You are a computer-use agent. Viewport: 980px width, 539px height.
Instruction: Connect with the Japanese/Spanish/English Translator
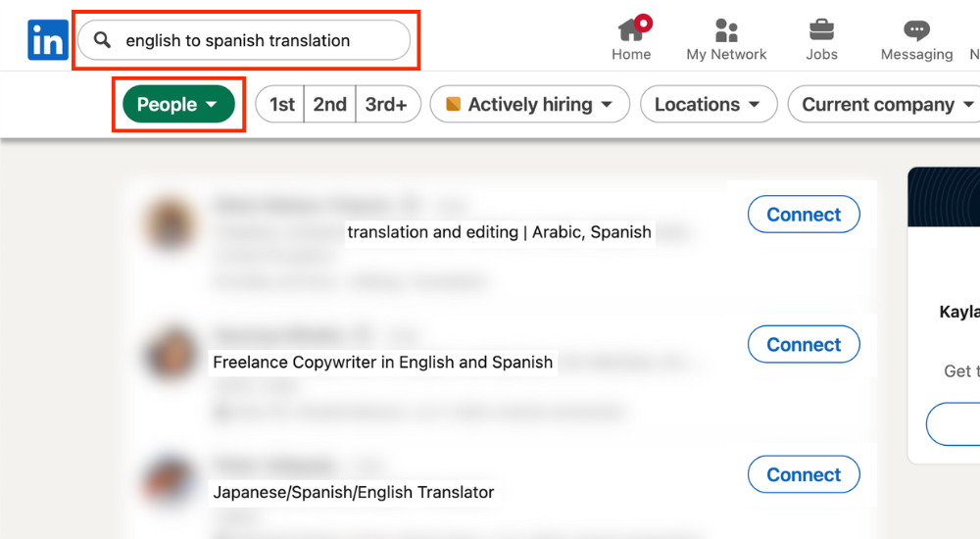click(x=803, y=474)
